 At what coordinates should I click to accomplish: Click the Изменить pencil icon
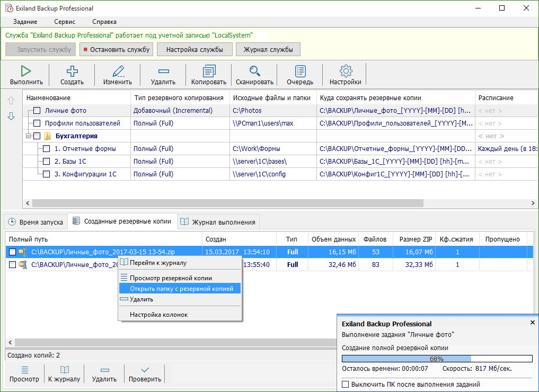(118, 71)
